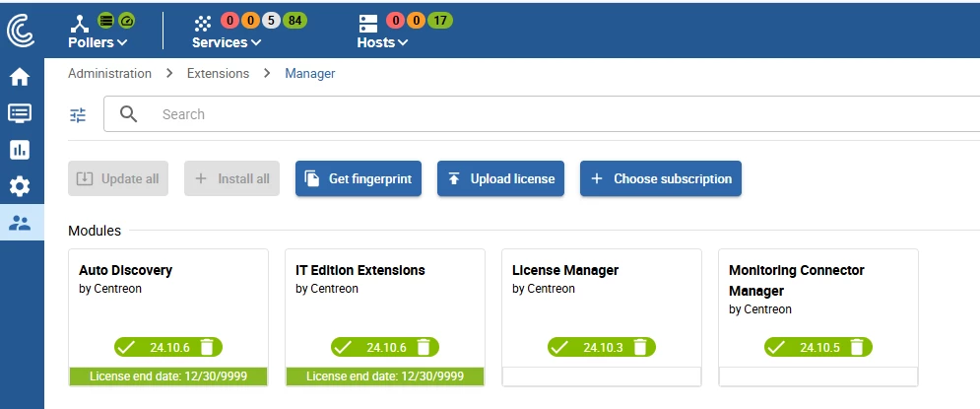Click the Get fingerprint button
Image resolution: width=980 pixels, height=409 pixels.
pyautogui.click(x=359, y=178)
